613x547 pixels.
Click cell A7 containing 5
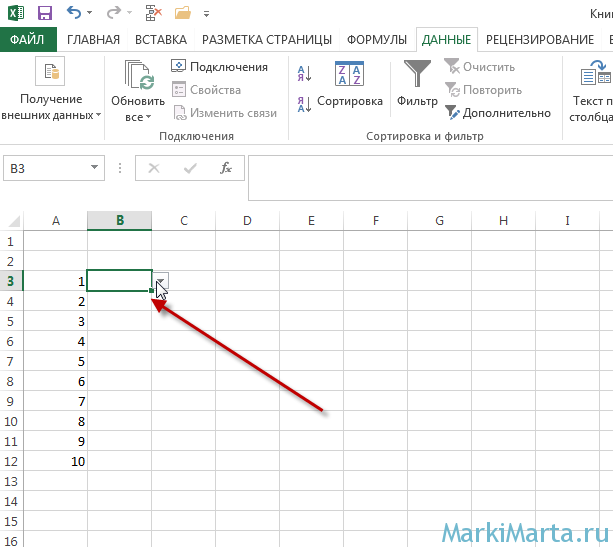[56, 361]
